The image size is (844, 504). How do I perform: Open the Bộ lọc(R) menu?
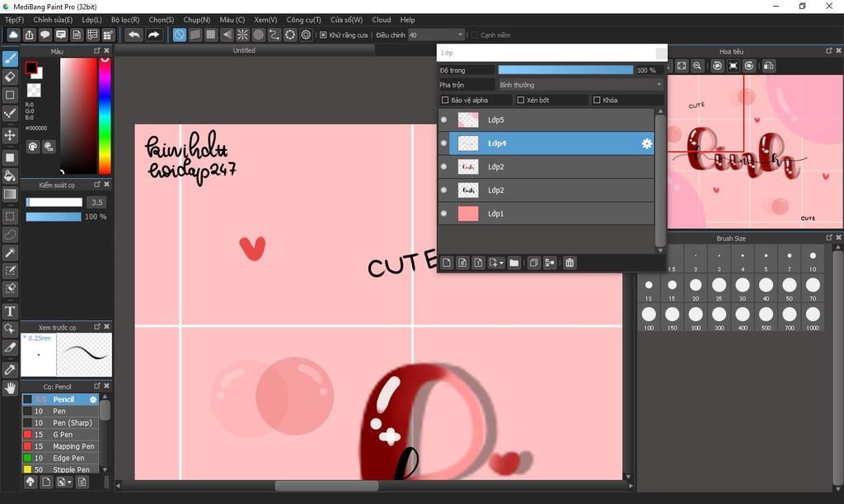125,20
